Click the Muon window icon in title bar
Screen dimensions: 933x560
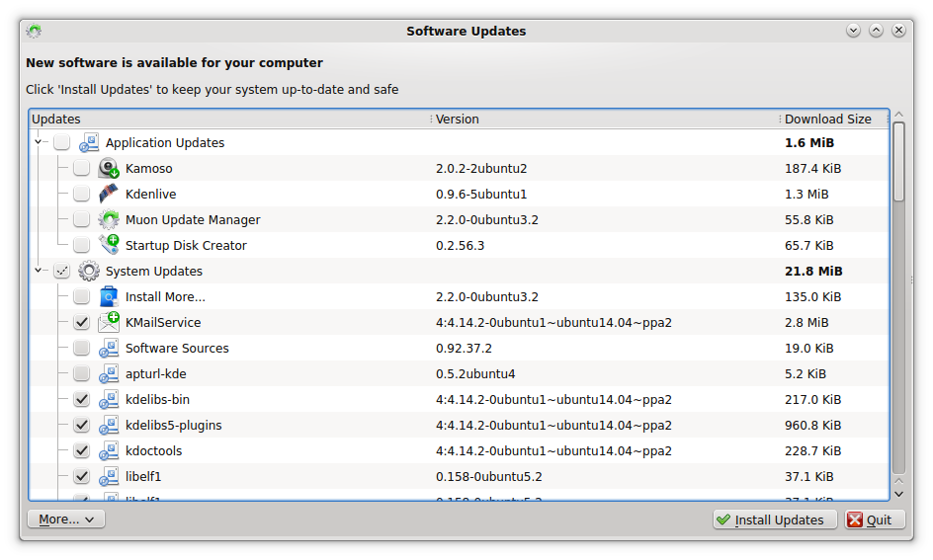34,31
